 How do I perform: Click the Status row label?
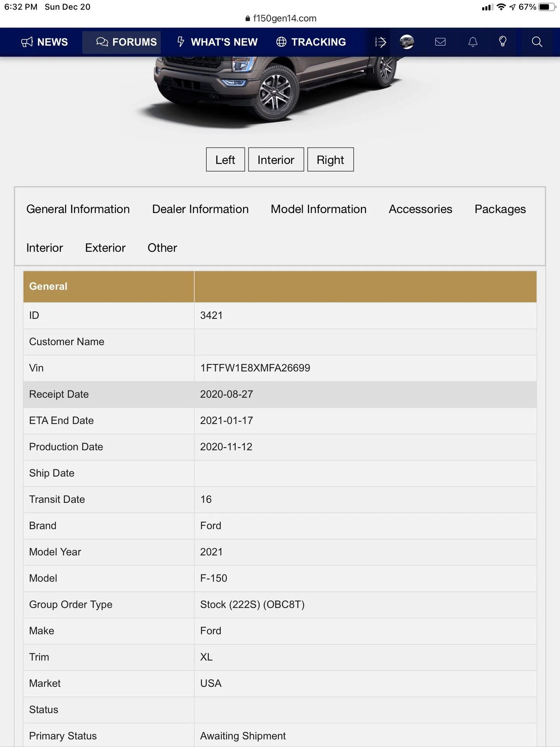coord(44,710)
